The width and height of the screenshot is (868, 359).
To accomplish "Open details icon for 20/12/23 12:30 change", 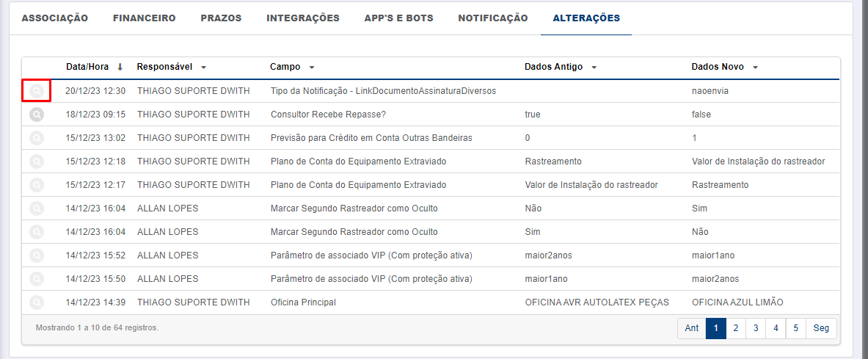I will click(x=36, y=91).
